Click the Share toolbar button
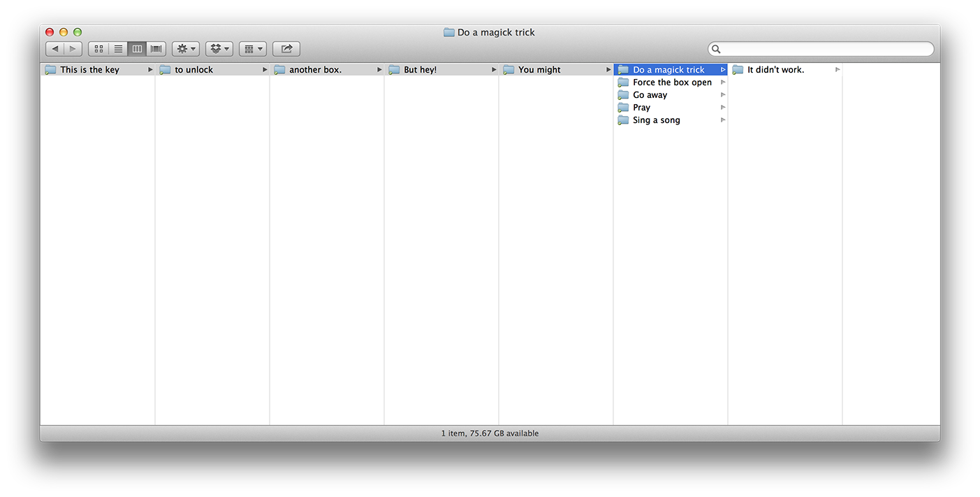980x497 pixels. point(286,49)
